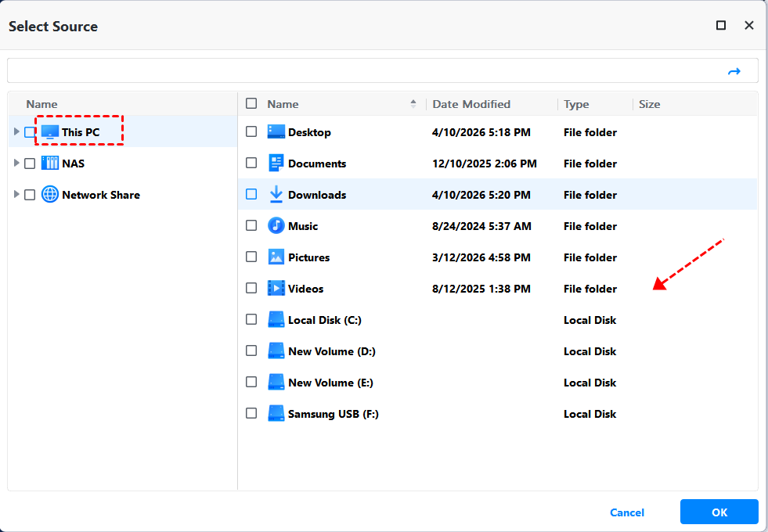Check the Local Disk (C:) checkbox
This screenshot has width=768, height=532.
(x=251, y=319)
